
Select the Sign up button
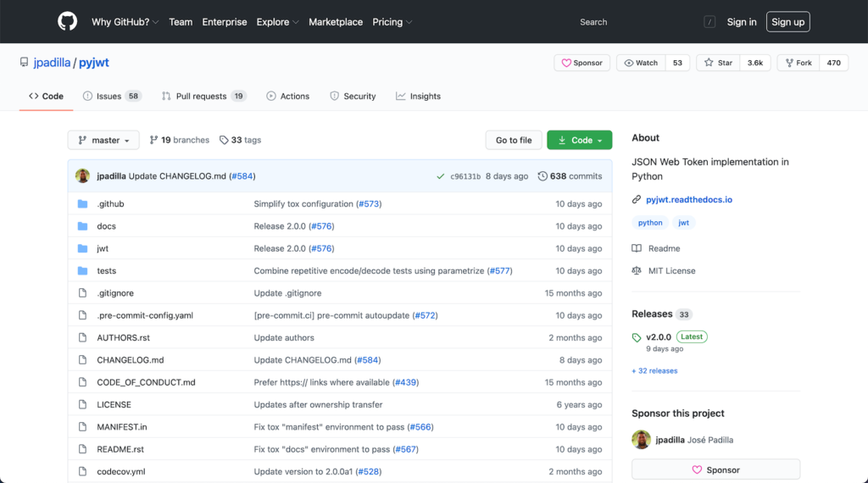point(787,22)
